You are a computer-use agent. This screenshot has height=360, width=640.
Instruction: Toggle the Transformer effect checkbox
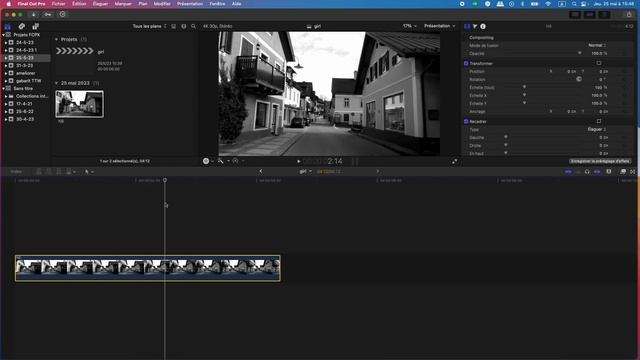coord(466,63)
